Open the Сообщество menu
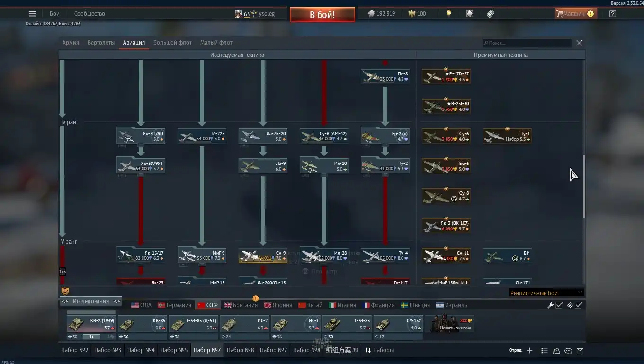Screen dimensions: 644x364 89,14
